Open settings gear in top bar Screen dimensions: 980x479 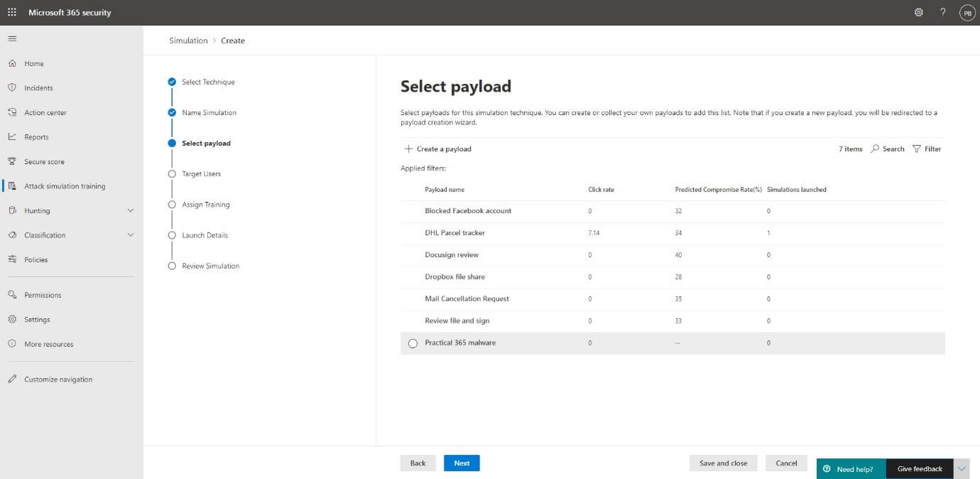click(x=919, y=13)
